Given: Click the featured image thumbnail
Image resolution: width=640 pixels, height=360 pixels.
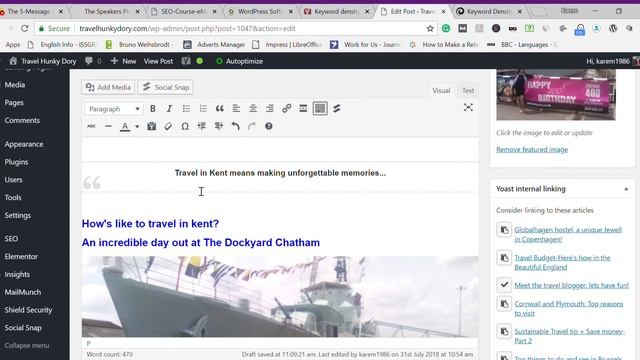Looking at the screenshot, I should tap(556, 95).
